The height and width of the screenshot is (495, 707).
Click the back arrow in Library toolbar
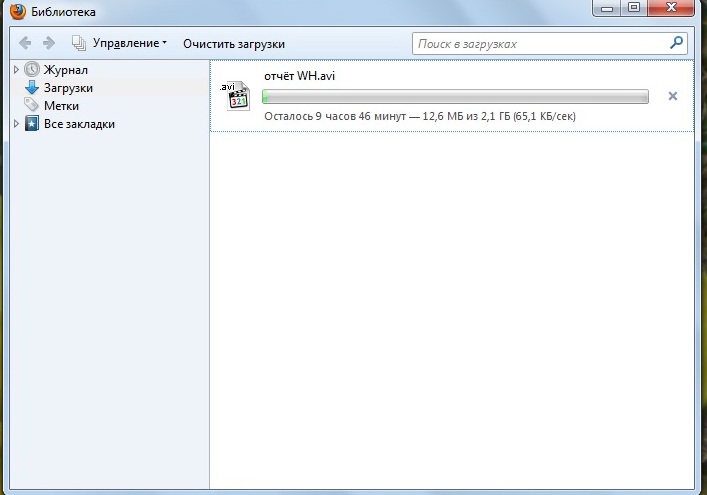(x=25, y=43)
